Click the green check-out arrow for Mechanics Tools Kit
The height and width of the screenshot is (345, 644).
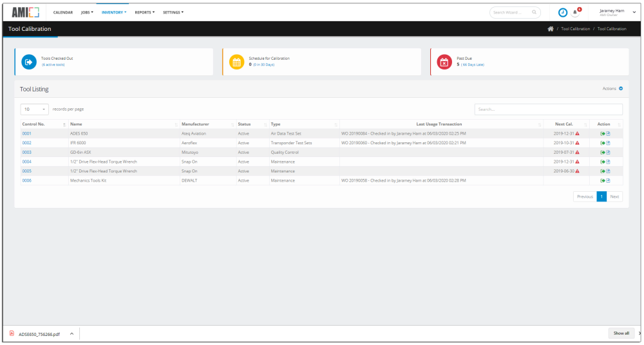point(603,181)
